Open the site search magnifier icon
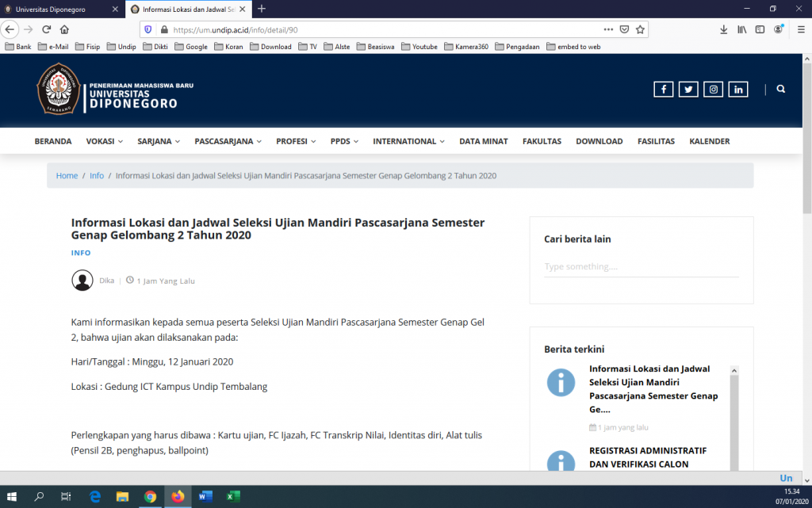 (781, 90)
